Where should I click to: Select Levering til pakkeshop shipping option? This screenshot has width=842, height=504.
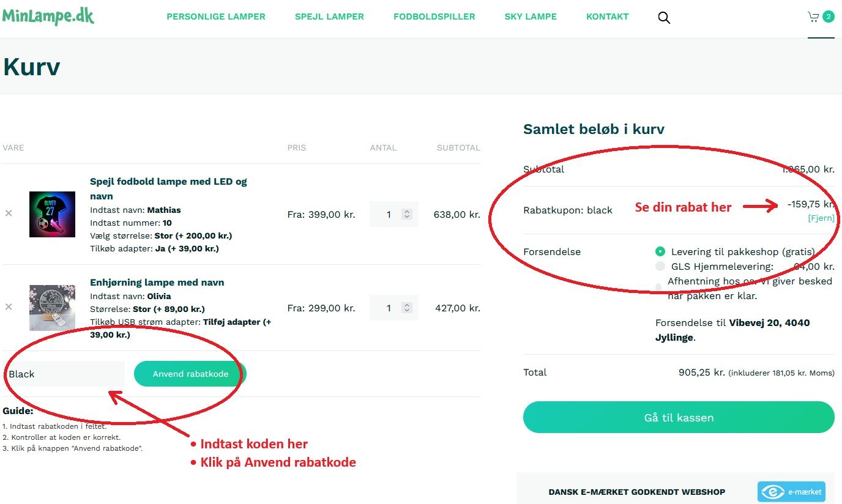tap(660, 251)
